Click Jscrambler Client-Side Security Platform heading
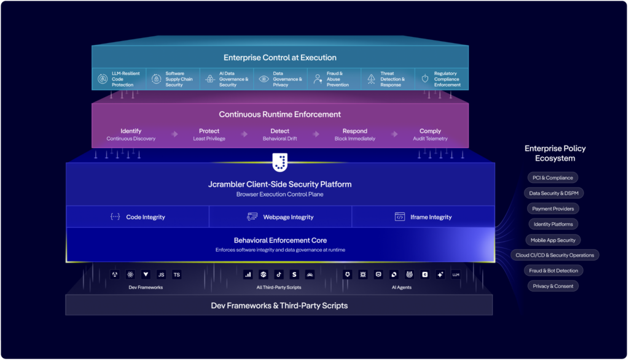Screen dimensions: 629x364 pos(279,184)
